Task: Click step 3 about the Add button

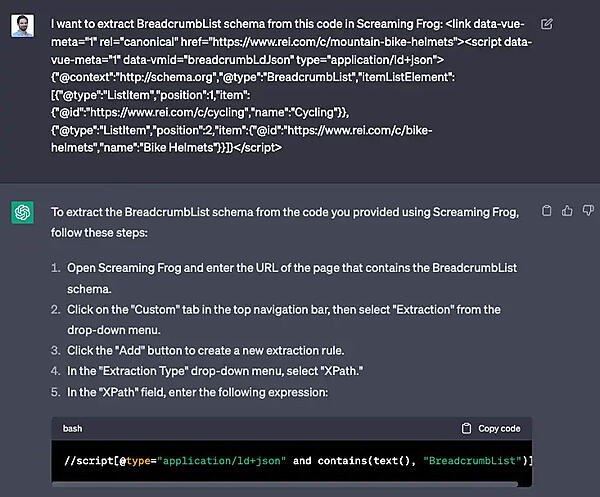Action: point(219,350)
